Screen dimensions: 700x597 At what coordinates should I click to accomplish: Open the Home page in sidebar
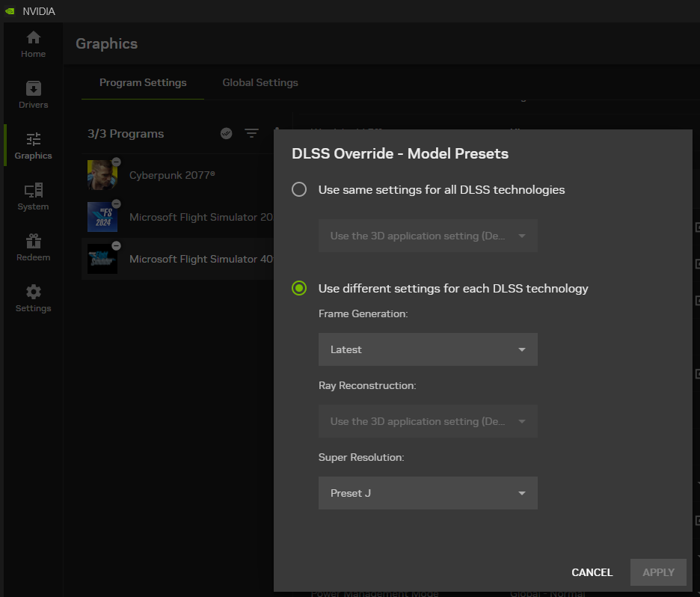(33, 44)
